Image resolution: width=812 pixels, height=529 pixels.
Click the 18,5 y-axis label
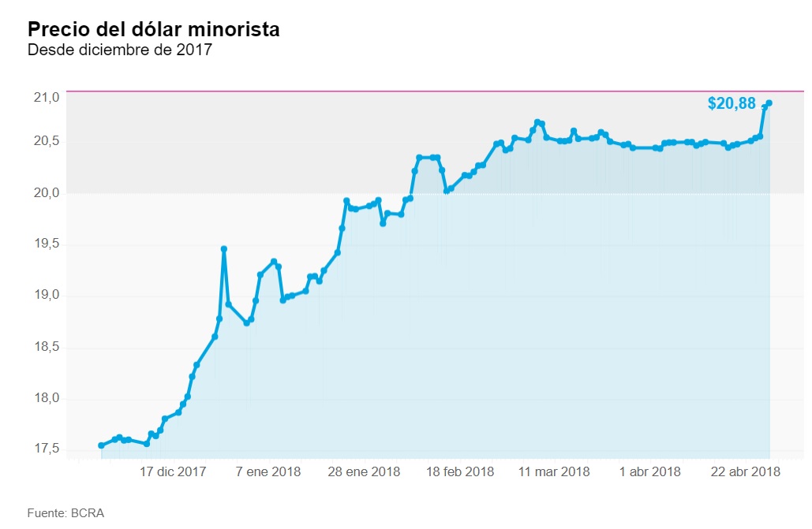[x=47, y=347]
